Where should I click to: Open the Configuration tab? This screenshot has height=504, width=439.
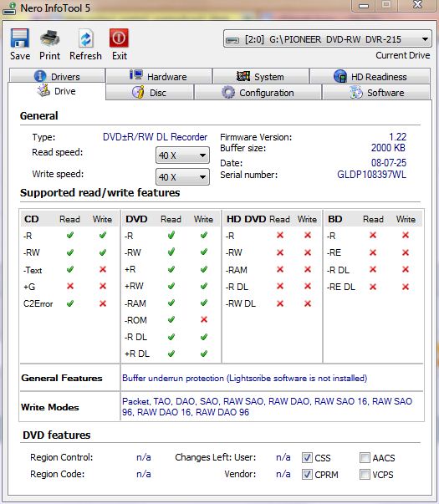point(258,93)
